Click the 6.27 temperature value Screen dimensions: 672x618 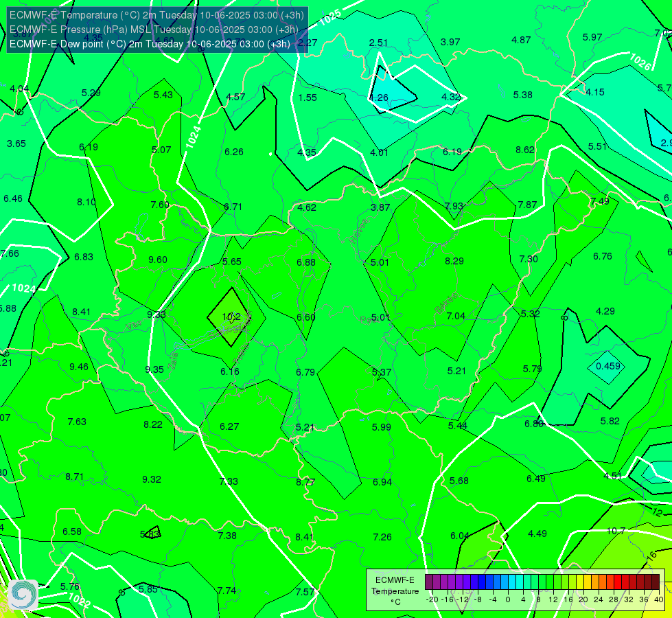(229, 426)
